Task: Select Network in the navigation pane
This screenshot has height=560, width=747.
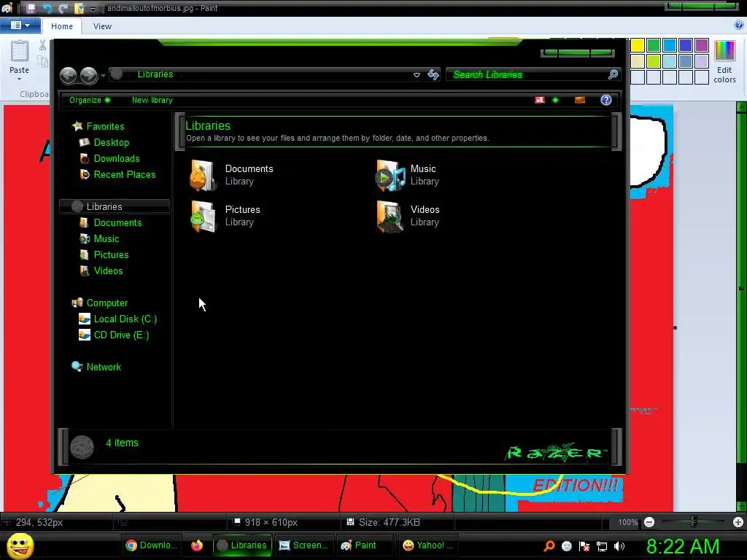Action: point(104,367)
